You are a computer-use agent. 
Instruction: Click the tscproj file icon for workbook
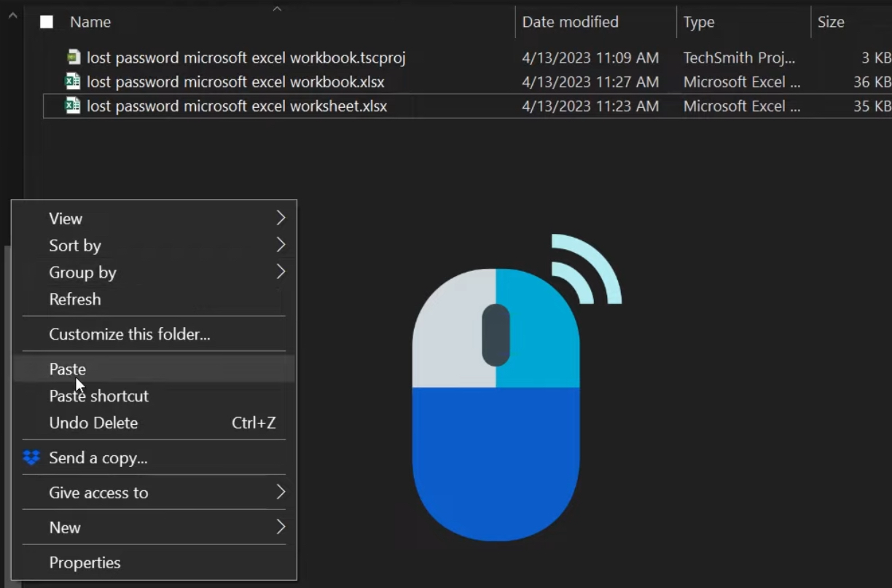click(73, 57)
